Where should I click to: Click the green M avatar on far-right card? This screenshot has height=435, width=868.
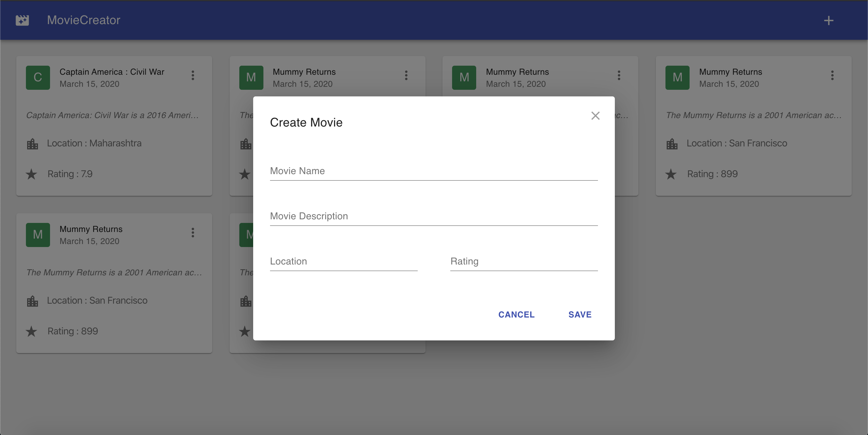click(677, 77)
